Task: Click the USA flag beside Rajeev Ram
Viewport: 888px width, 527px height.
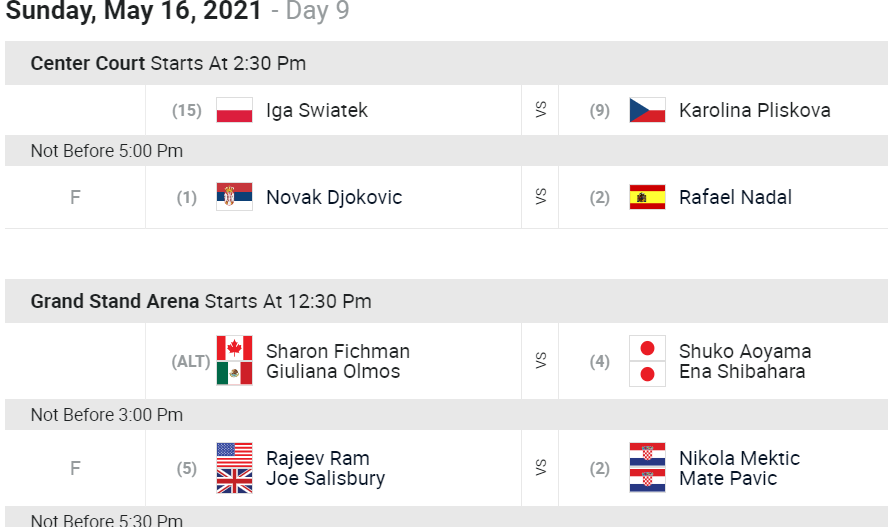Action: point(234,455)
